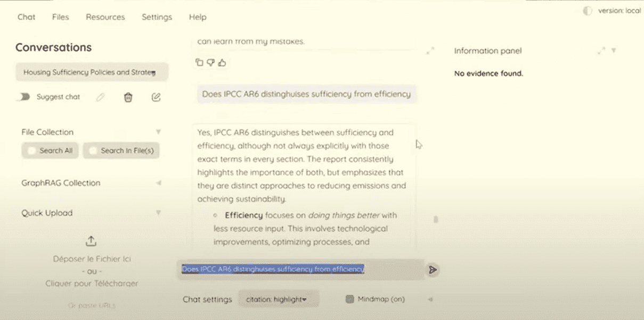
Task: Toggle the Mindmap (on) checkbox
Action: pyautogui.click(x=349, y=299)
